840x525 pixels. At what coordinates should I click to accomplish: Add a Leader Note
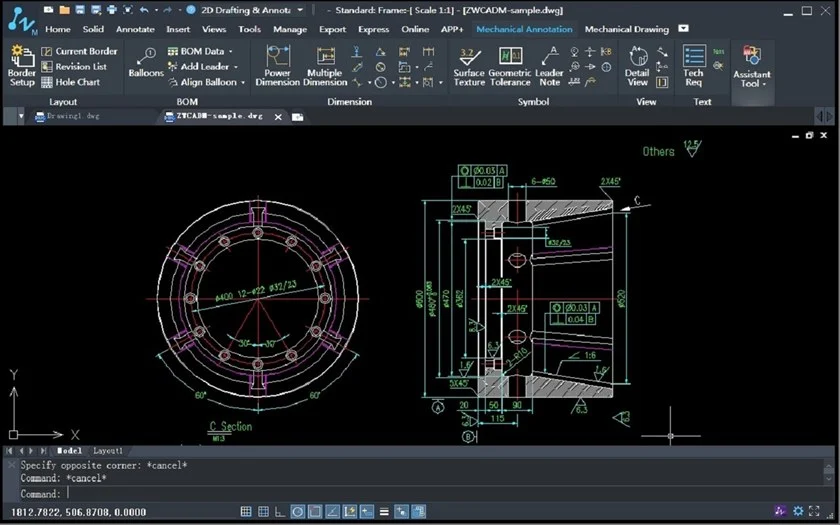[550, 66]
